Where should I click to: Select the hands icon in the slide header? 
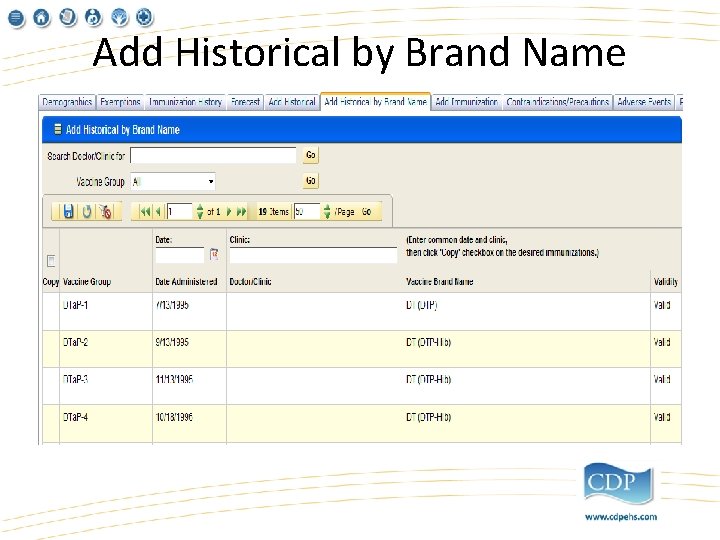pyautogui.click(x=120, y=17)
